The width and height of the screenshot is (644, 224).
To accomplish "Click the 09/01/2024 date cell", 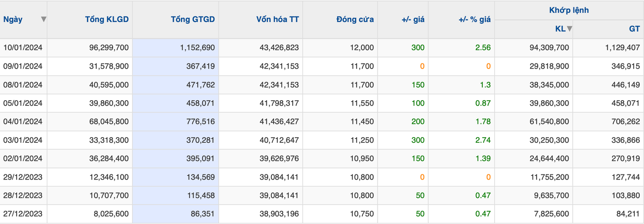I will [23, 66].
